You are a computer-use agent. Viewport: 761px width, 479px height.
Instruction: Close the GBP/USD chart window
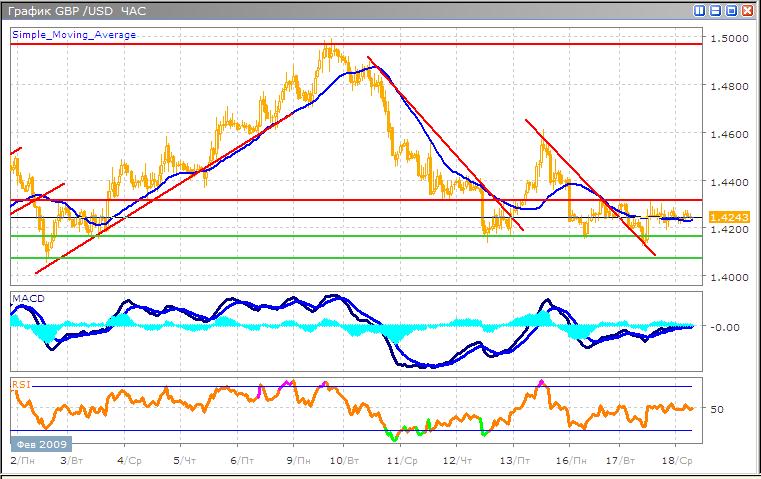(747, 11)
